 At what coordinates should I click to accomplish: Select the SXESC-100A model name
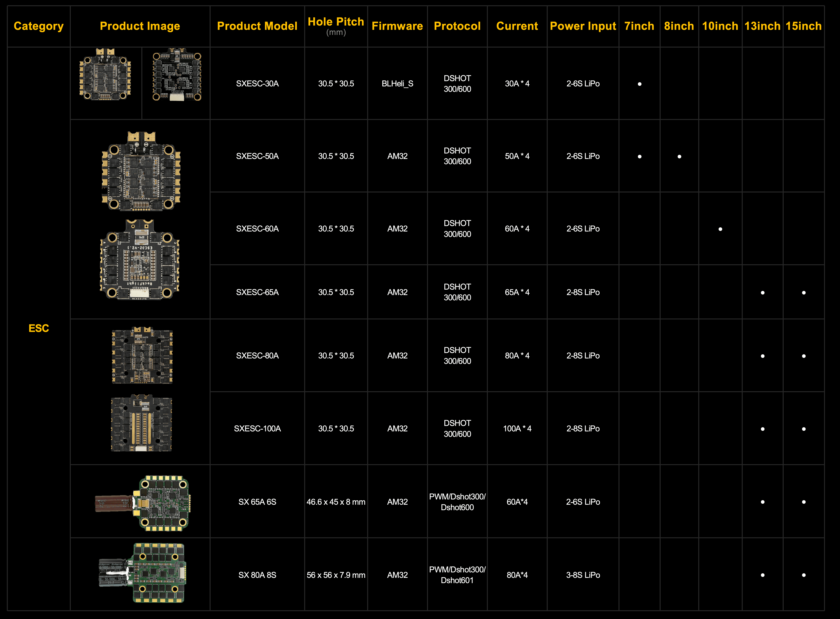point(257,428)
